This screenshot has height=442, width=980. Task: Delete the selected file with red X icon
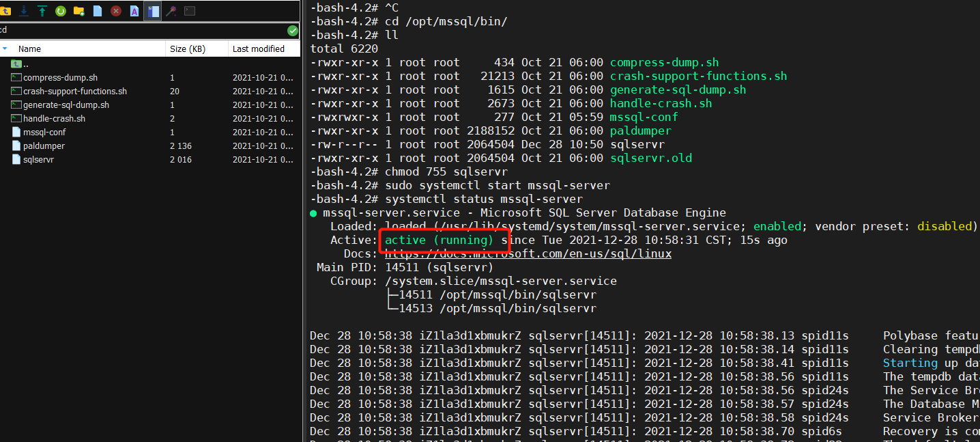116,10
